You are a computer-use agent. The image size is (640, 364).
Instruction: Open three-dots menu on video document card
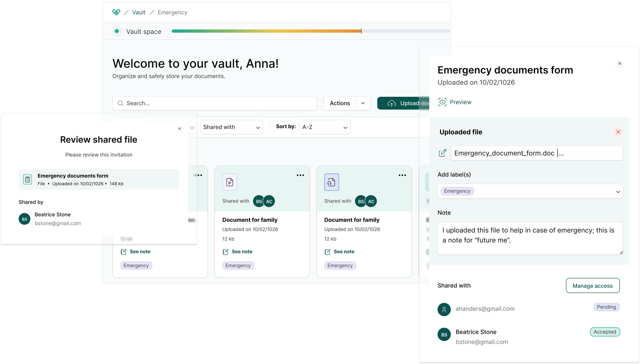(300, 175)
